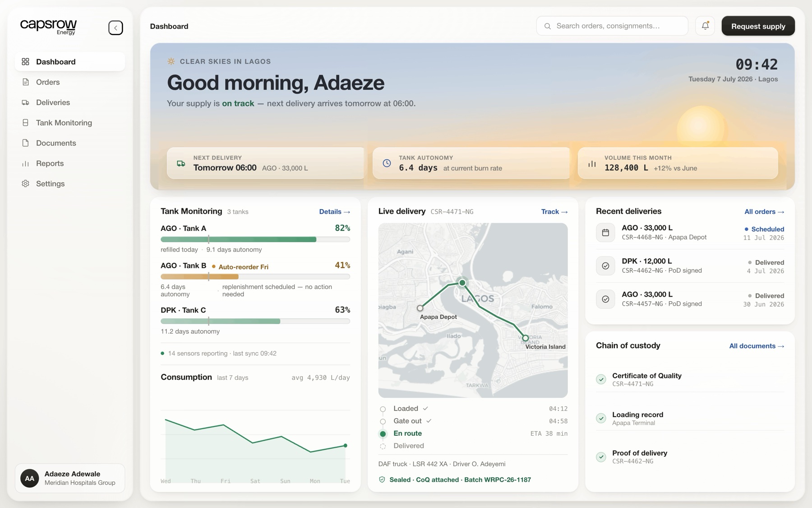Click the Dashboard grid icon in sidebar
Viewport: 812px width, 508px height.
pos(25,61)
